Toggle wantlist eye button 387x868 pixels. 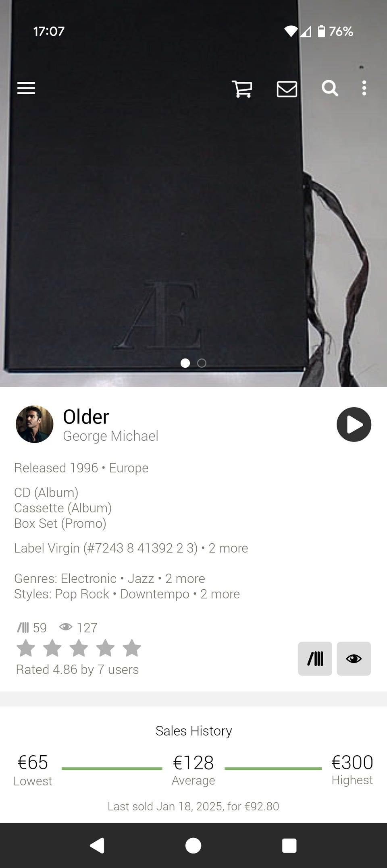(354, 659)
